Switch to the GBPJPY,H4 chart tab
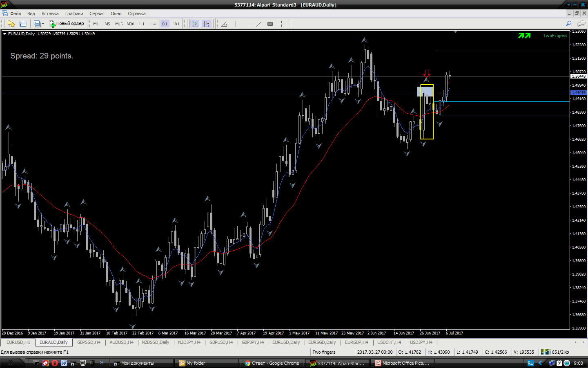The image size is (588, 368). click(253, 343)
